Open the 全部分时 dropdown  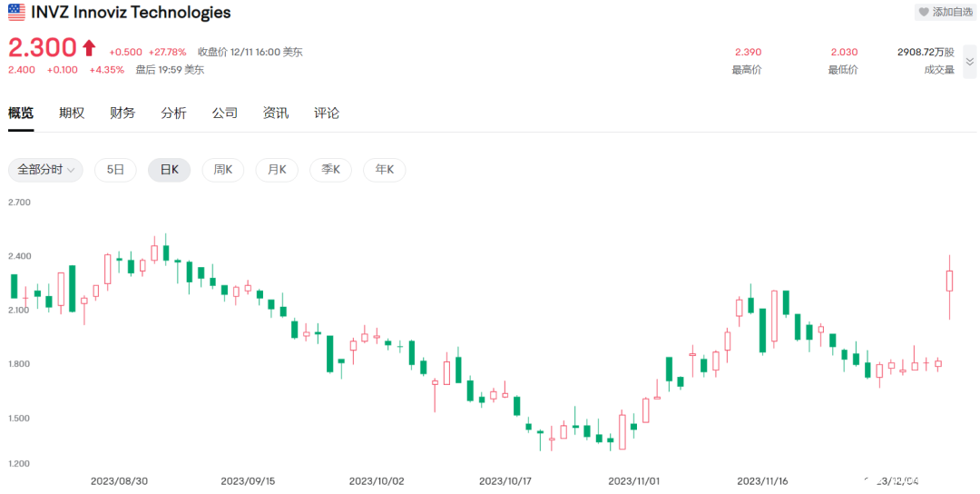(45, 170)
